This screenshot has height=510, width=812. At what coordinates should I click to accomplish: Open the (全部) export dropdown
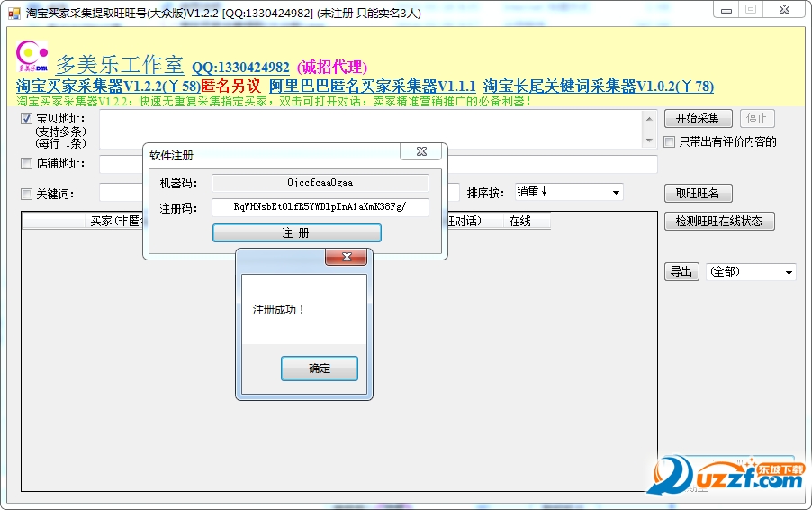tap(751, 271)
